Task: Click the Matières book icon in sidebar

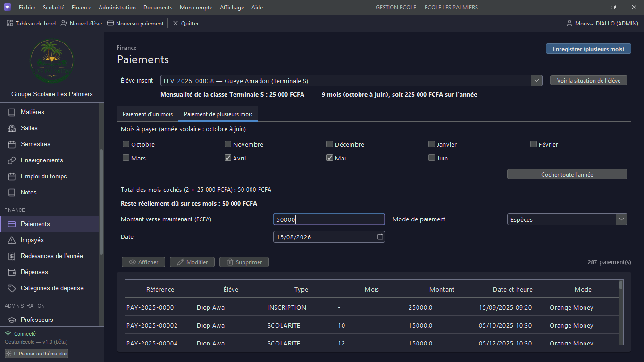Action: pyautogui.click(x=12, y=112)
